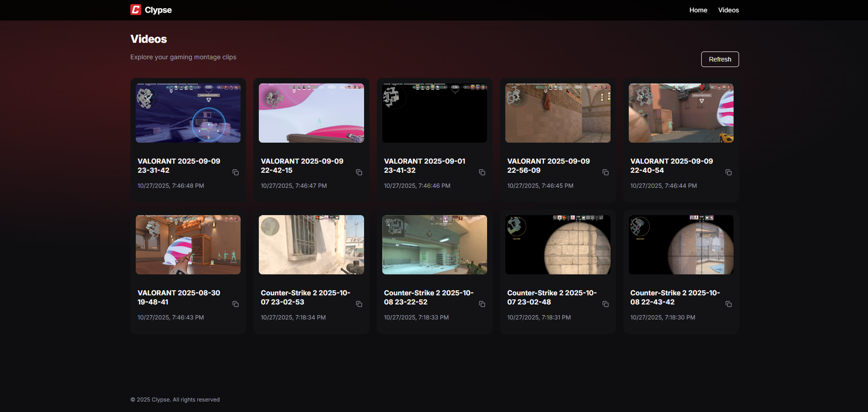Screen dimensions: 868x412
Task: Copy link for VALORANT 2025-08-30 19-48-41
Action: coord(236,304)
